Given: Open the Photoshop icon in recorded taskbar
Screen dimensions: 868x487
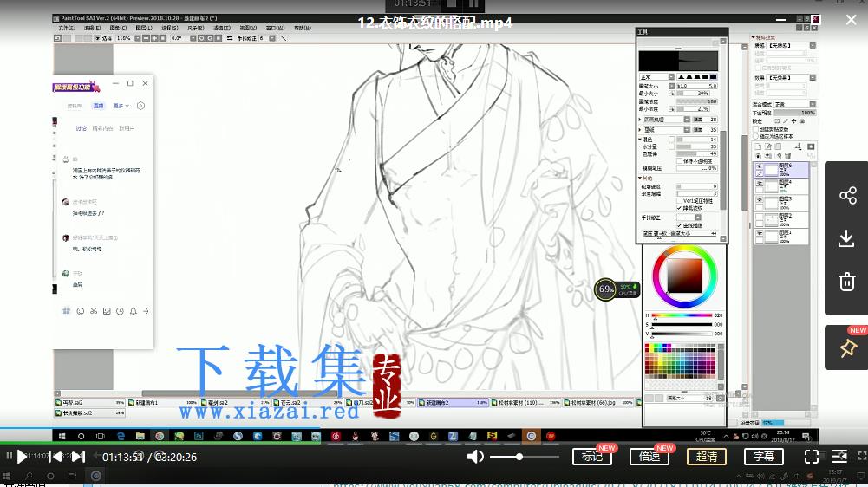Looking at the screenshot, I should tap(199, 436).
